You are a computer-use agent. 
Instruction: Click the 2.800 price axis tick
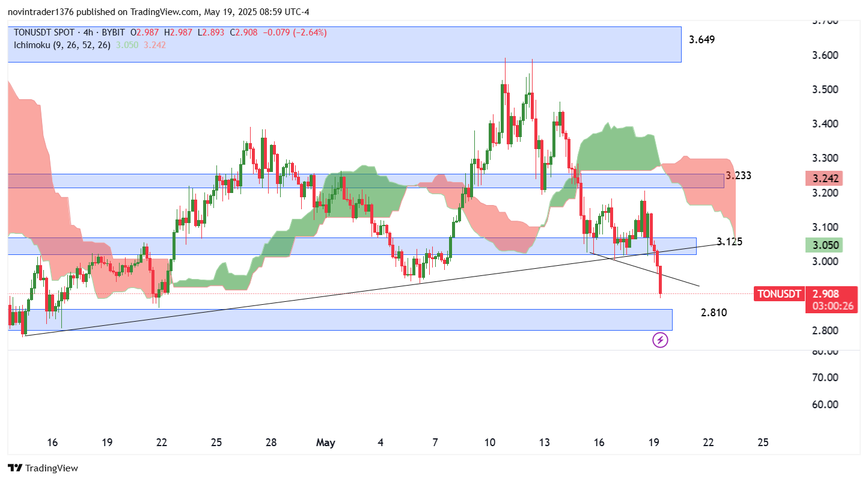click(824, 330)
